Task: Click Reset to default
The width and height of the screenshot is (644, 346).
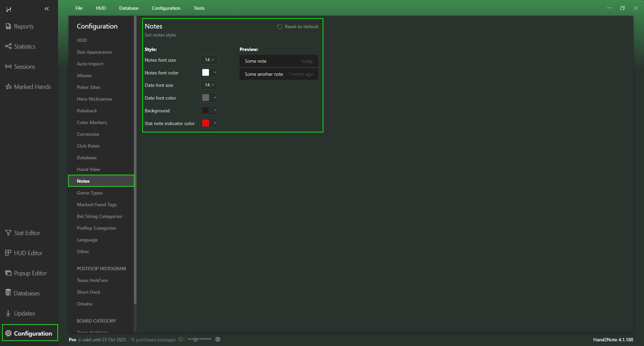Action: [x=298, y=26]
